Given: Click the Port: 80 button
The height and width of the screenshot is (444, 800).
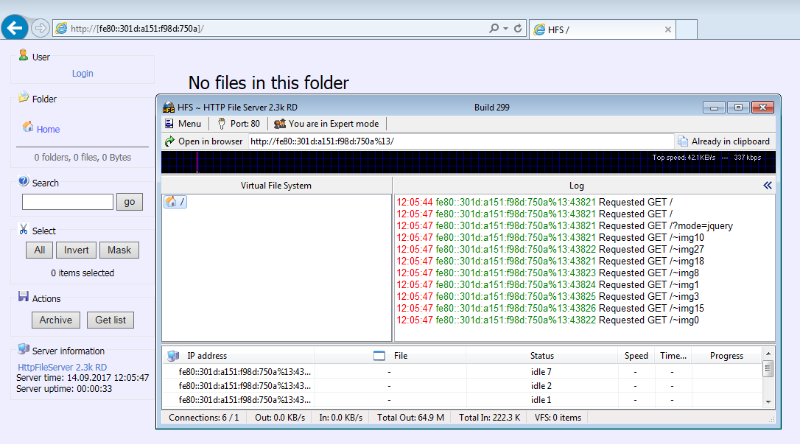Looking at the screenshot, I should [x=238, y=124].
